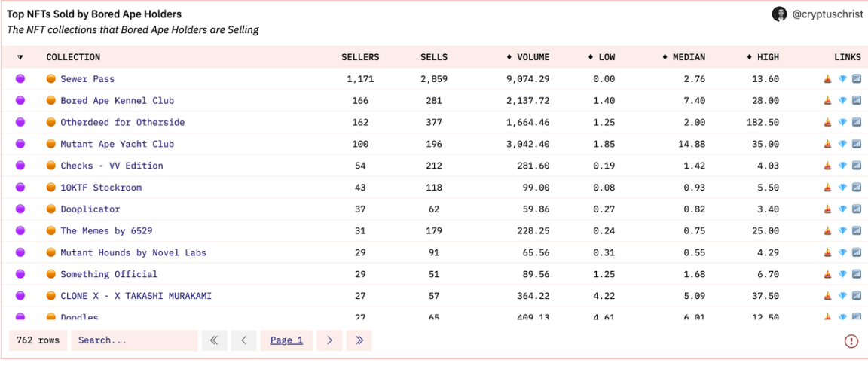Jump to the last page double arrow
Image resolution: width=868 pixels, height=366 pixels.
point(359,340)
